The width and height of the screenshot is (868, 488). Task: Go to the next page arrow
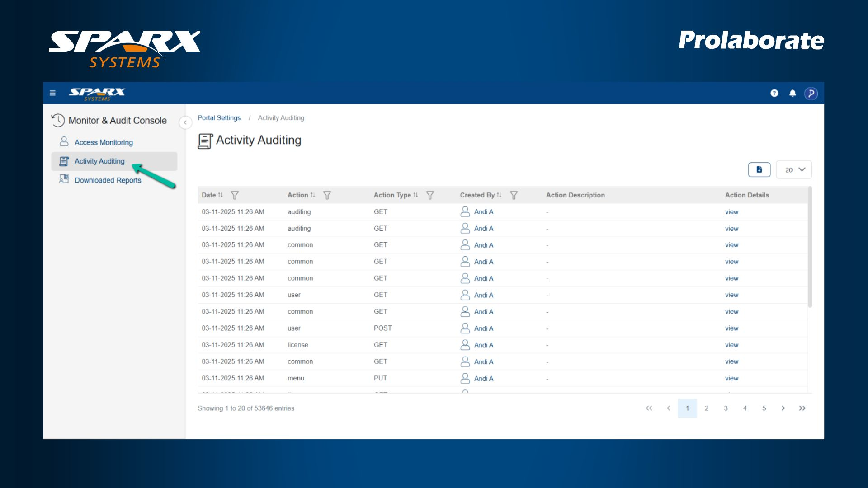[783, 408]
